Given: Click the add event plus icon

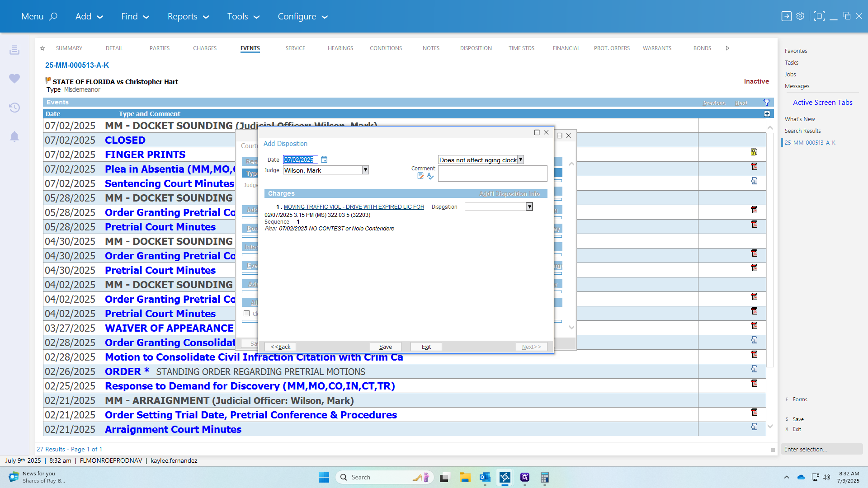Looking at the screenshot, I should tap(767, 114).
